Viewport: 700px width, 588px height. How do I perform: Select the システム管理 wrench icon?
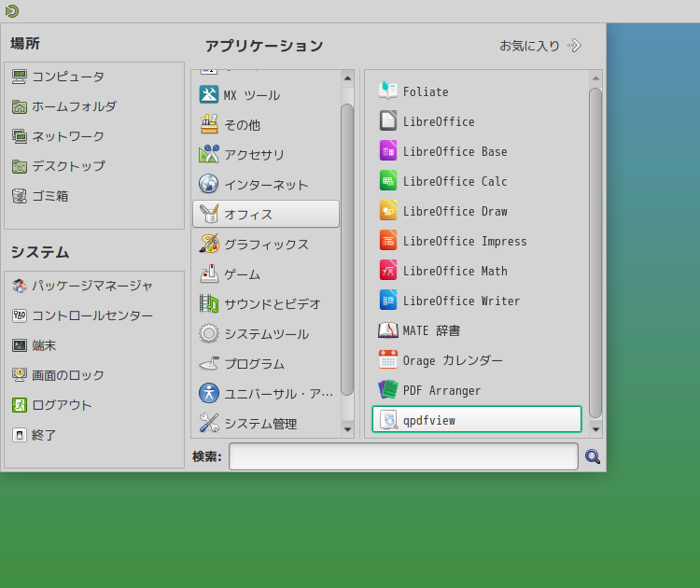point(209,423)
